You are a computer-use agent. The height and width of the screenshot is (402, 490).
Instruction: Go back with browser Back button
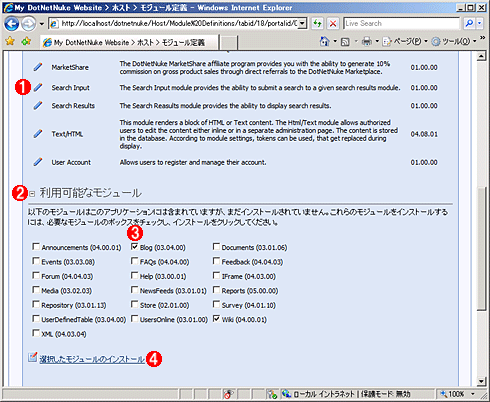pos(12,24)
